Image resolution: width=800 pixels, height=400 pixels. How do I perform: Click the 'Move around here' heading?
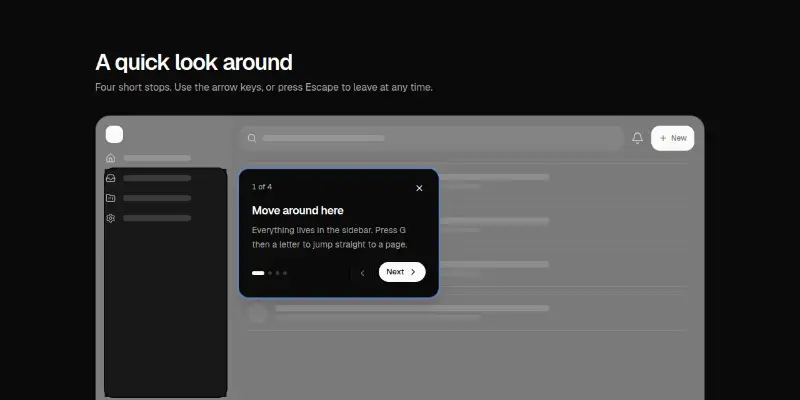(x=297, y=211)
